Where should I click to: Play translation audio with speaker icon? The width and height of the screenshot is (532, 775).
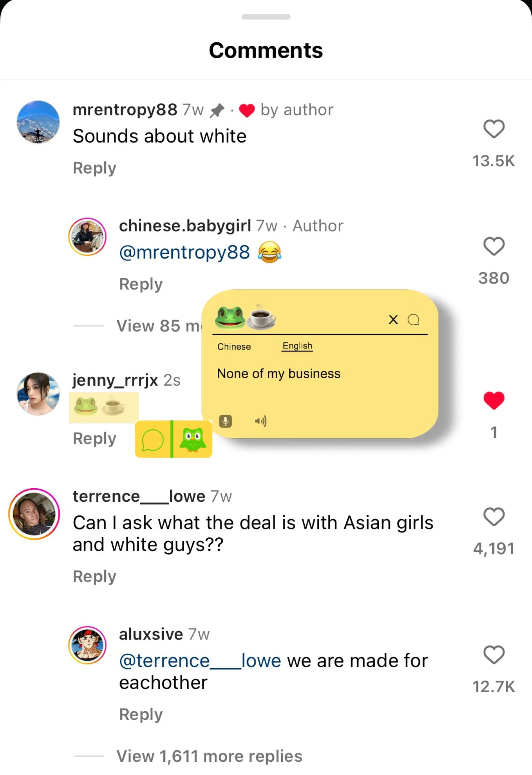coord(261,421)
